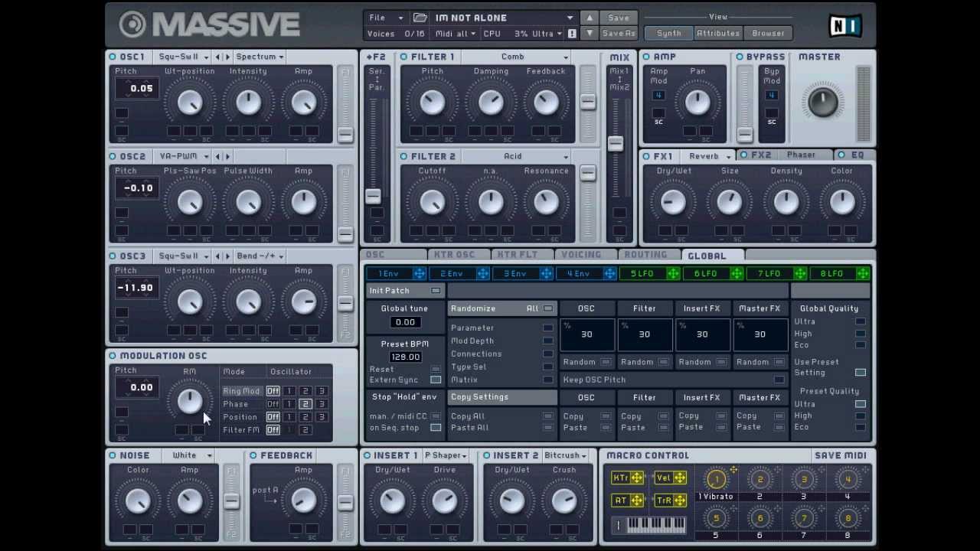
Task: Select previous preset with up arrow
Action: (589, 18)
